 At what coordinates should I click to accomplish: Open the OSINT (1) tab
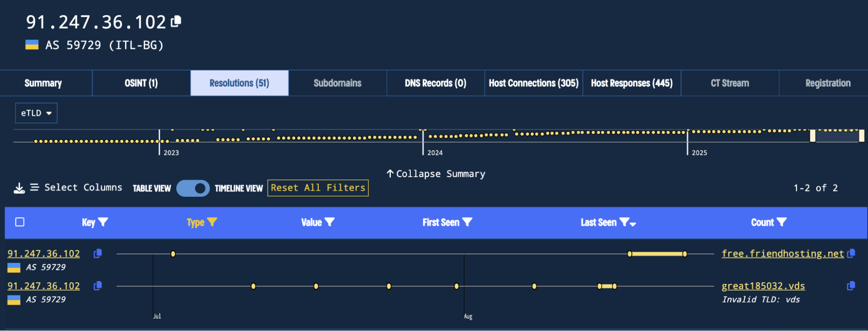(x=141, y=83)
